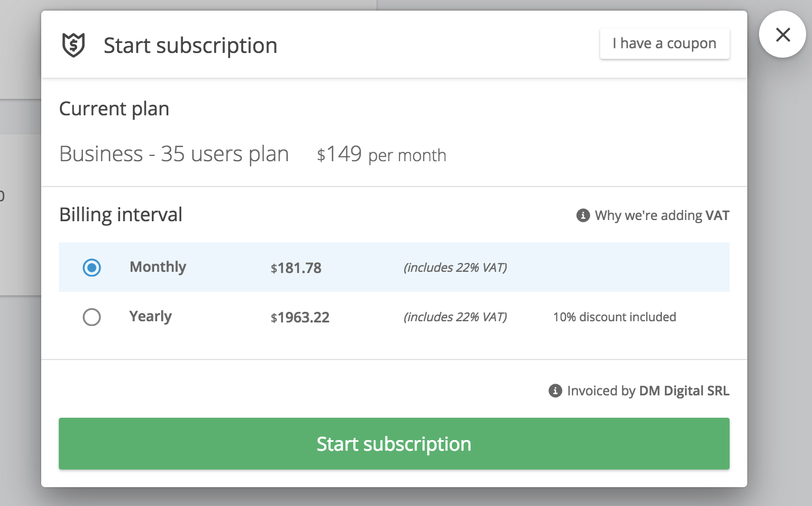812x506 pixels.
Task: Click the "Invoiced by DM Digital SRL" text
Action: click(x=648, y=391)
